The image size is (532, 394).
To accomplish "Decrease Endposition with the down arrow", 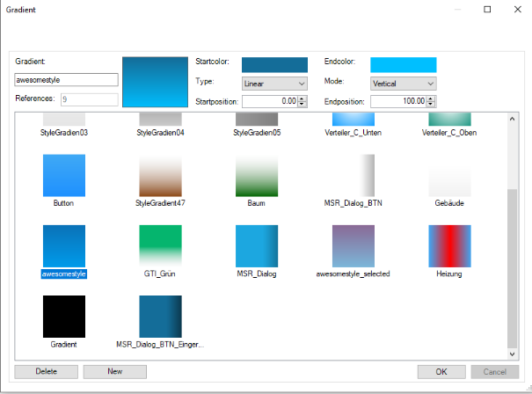I will click(x=431, y=104).
